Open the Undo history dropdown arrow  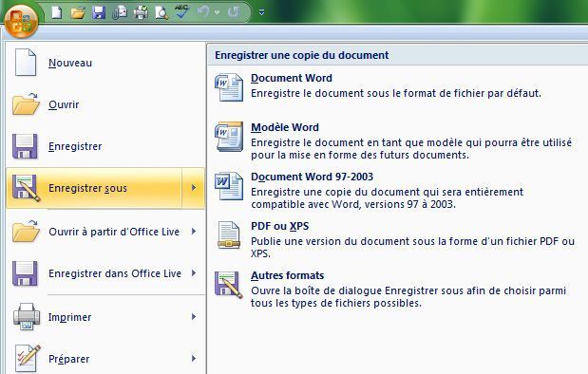point(217,12)
